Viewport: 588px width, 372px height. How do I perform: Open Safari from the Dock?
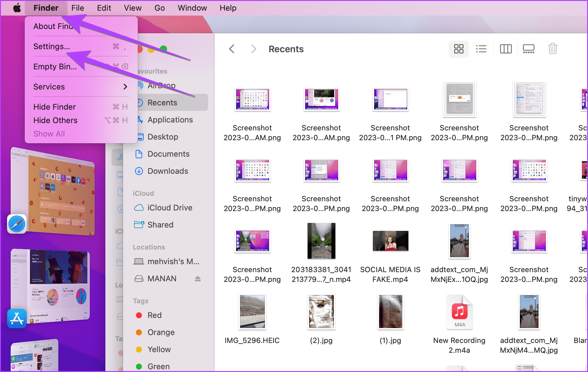click(16, 224)
